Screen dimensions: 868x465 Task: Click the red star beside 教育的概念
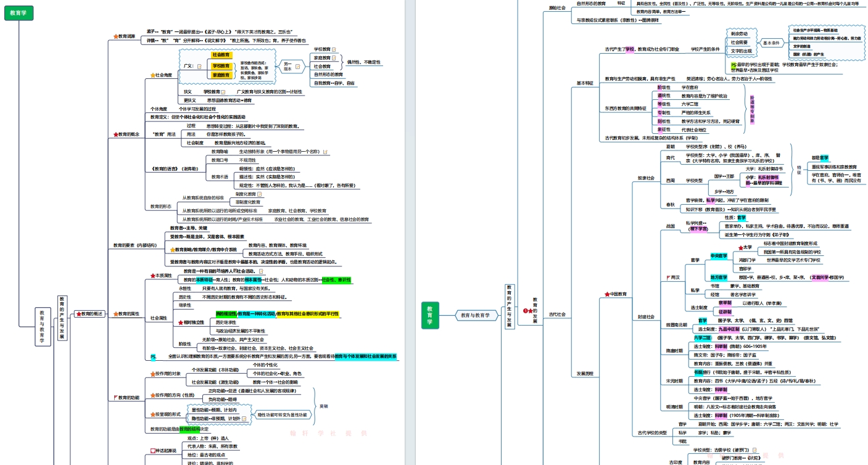(x=115, y=134)
